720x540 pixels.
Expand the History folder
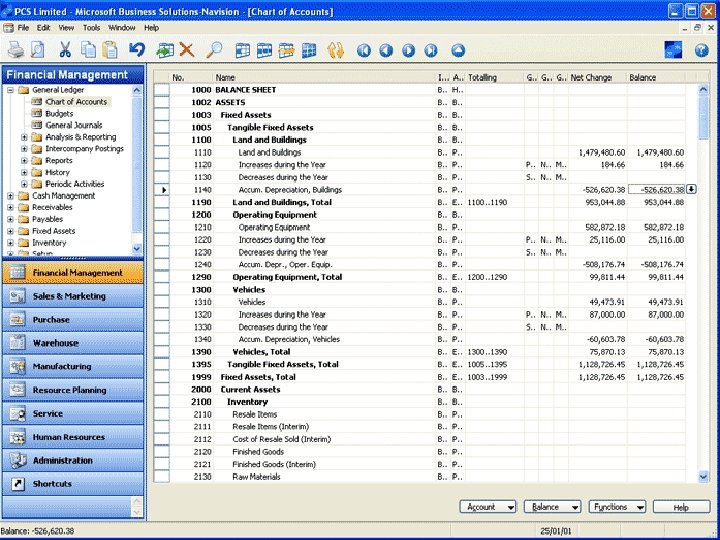coord(24,172)
